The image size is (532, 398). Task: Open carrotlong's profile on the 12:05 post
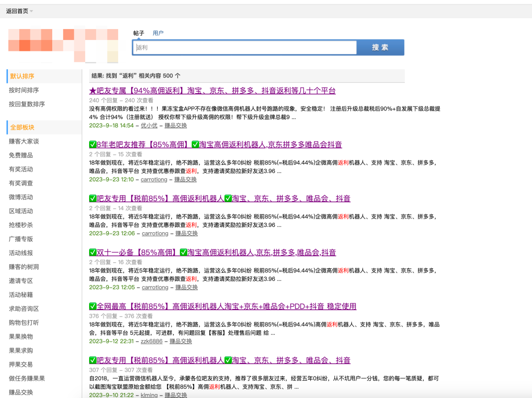(x=155, y=288)
